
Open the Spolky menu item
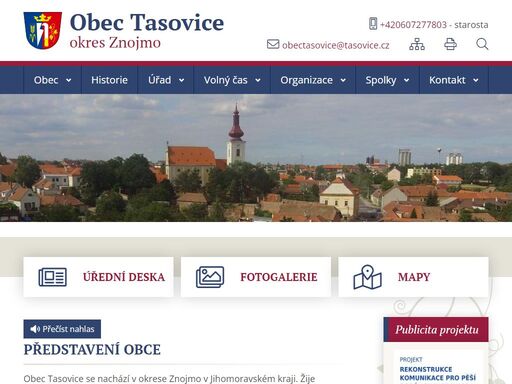click(x=387, y=80)
